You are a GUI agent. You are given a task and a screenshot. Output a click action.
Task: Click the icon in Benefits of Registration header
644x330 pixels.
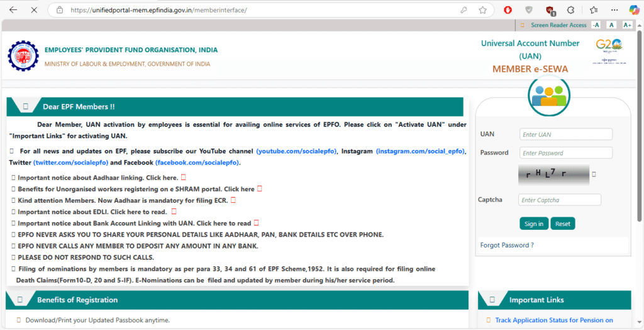19,300
